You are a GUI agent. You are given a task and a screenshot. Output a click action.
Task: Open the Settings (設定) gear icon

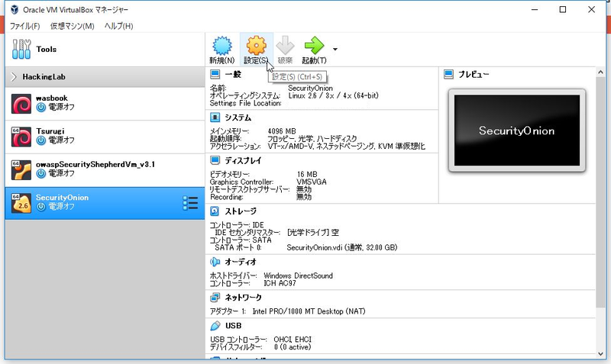point(256,46)
